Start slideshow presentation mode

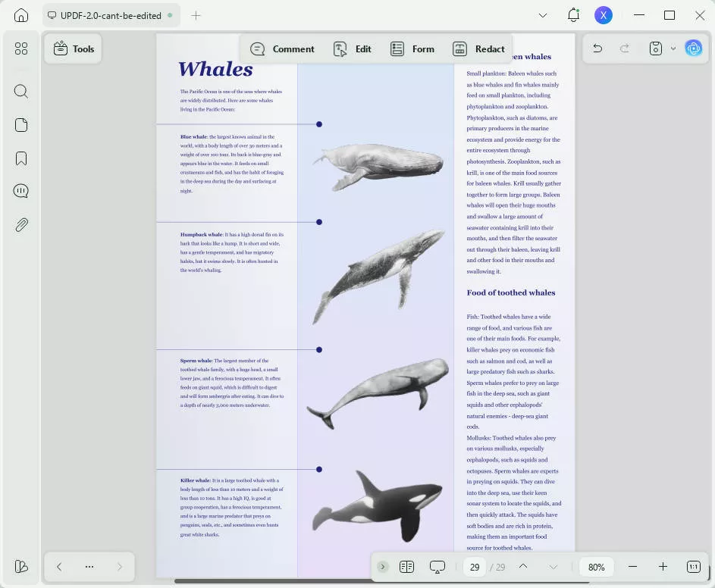[x=437, y=567]
